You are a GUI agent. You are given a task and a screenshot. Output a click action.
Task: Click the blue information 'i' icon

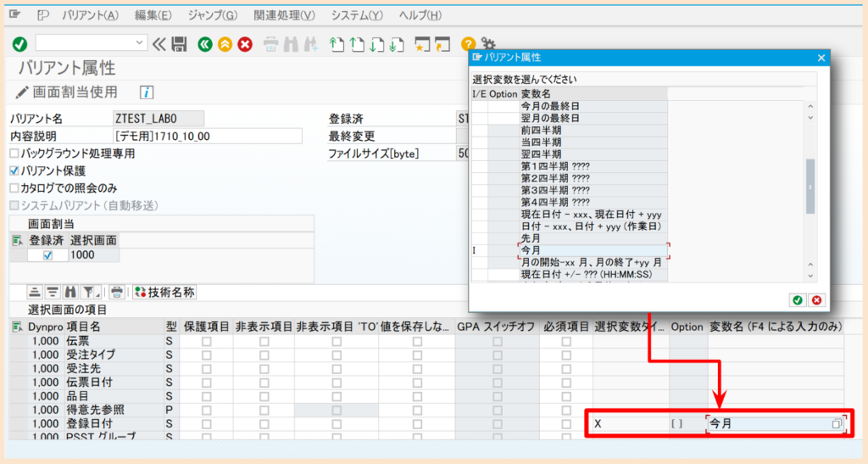pos(146,92)
